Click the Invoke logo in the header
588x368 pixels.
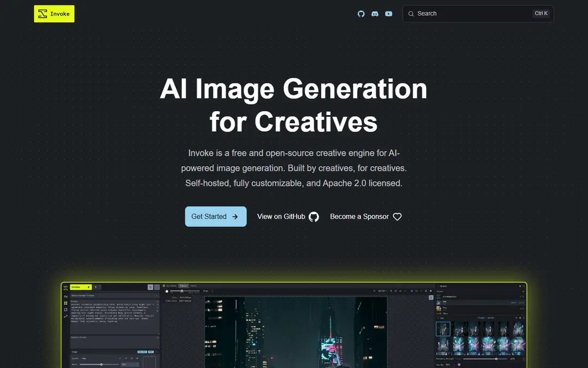pos(54,14)
